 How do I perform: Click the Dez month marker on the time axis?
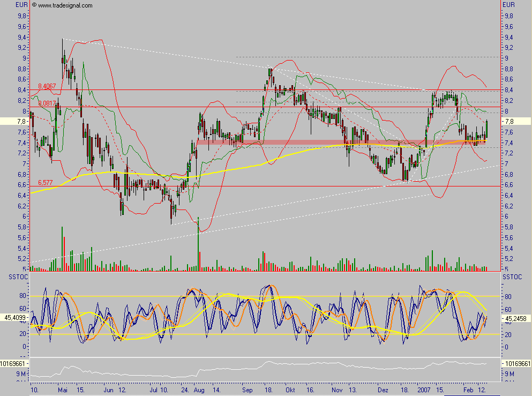[383, 391]
